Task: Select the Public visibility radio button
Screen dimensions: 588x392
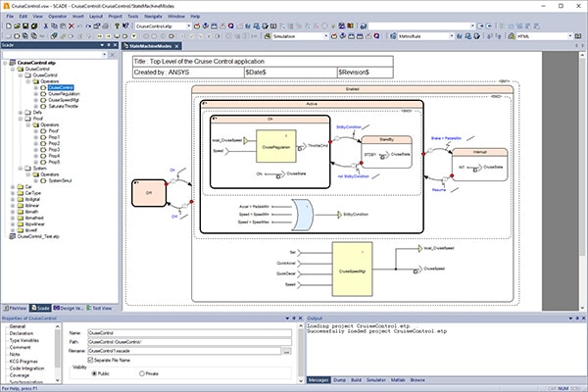Action: coord(94,373)
